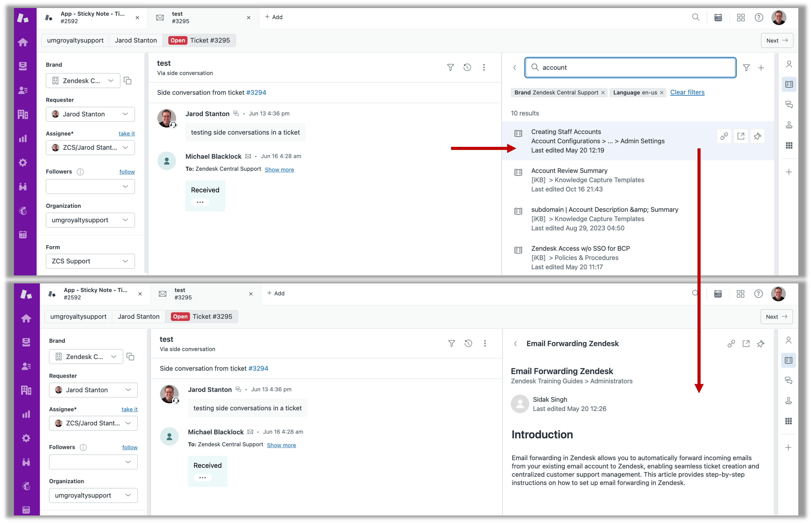Screen dimensions: 812x523
Task: Open the Assignee dropdown in the lower screenshot
Action: point(93,423)
